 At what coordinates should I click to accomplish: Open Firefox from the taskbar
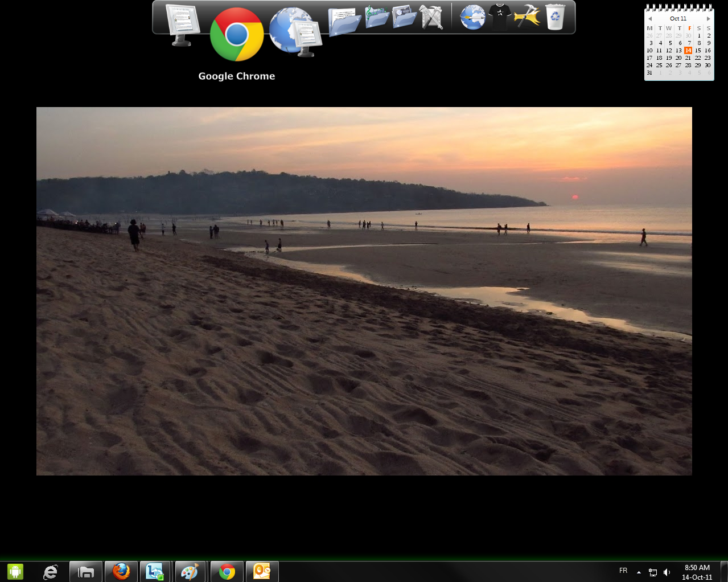[x=121, y=571]
